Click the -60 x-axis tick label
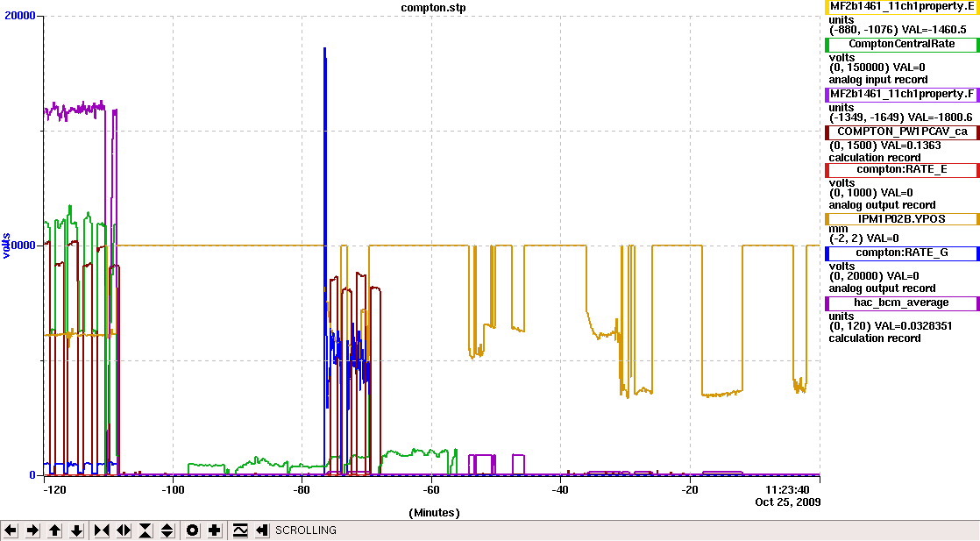 [x=431, y=490]
